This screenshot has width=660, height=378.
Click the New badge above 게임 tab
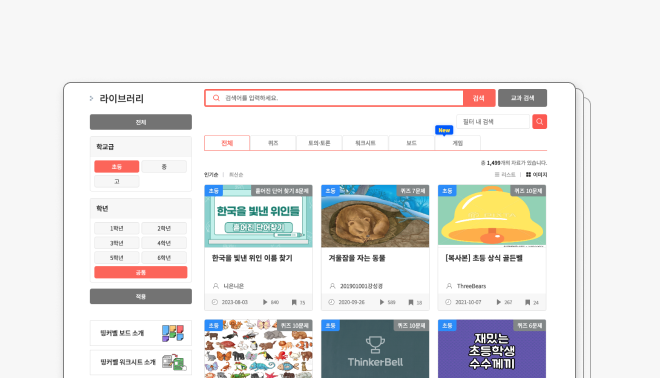[444, 130]
